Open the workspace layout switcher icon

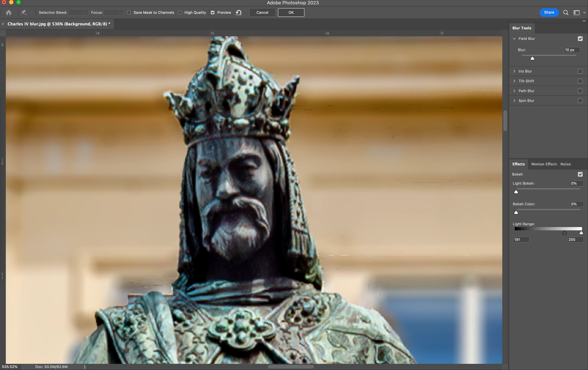click(x=577, y=13)
